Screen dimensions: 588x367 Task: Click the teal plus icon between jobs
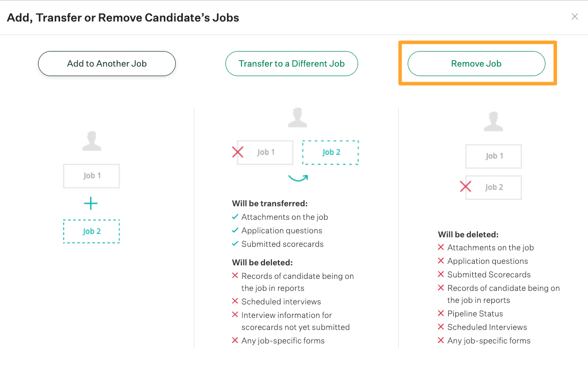[x=91, y=204]
